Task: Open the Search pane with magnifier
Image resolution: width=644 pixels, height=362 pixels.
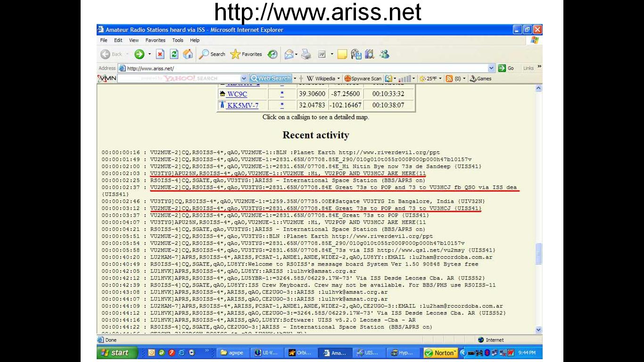Action: pyautogui.click(x=212, y=54)
